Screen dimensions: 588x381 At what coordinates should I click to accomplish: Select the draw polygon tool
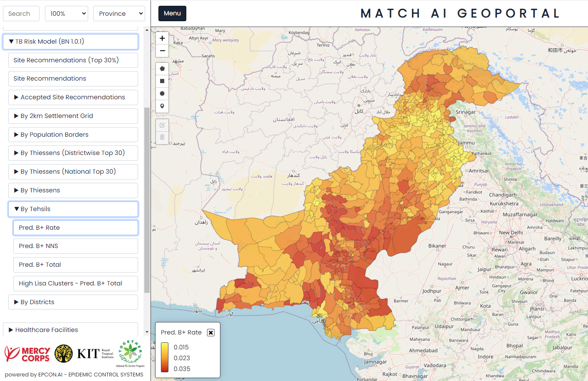[x=162, y=69]
